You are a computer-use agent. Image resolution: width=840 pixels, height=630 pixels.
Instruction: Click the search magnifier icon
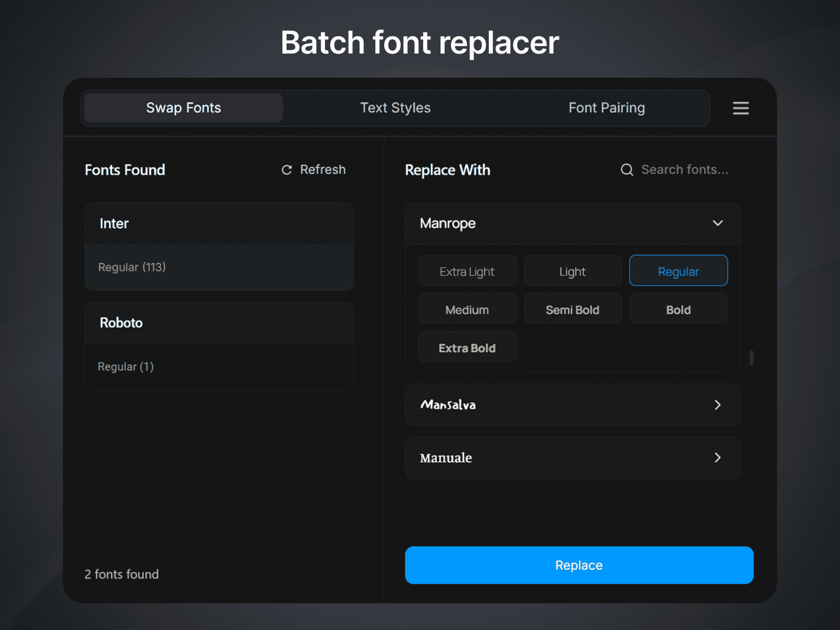[627, 170]
